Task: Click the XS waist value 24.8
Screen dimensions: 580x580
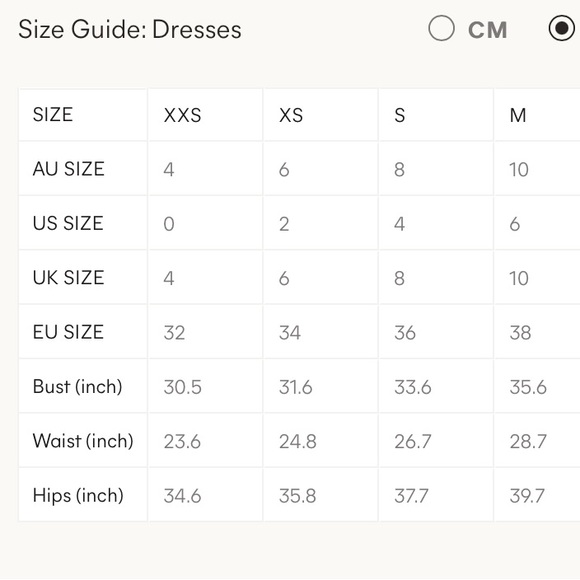Action: coord(298,442)
